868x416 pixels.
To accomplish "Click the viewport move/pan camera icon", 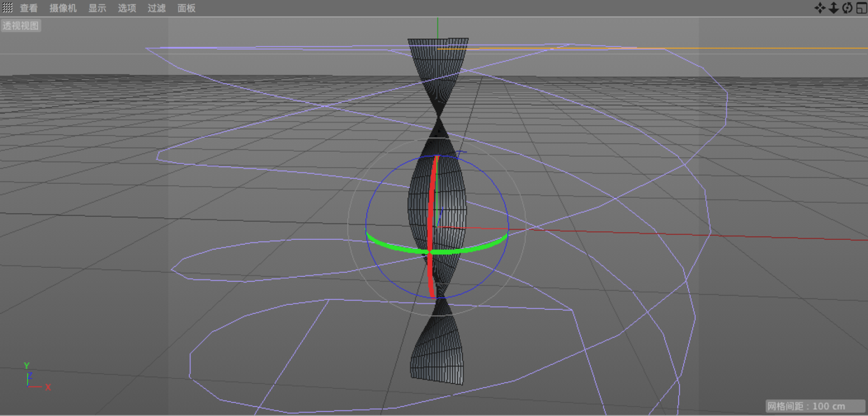I will pyautogui.click(x=820, y=8).
